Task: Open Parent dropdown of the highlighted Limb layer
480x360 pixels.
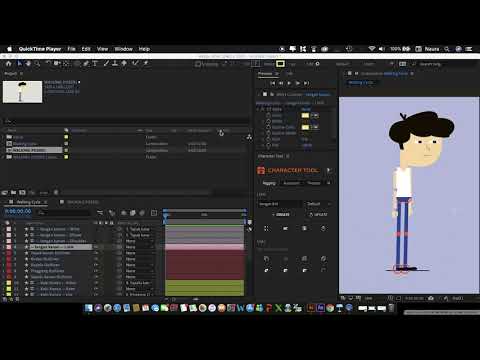Action: pyautogui.click(x=140, y=247)
